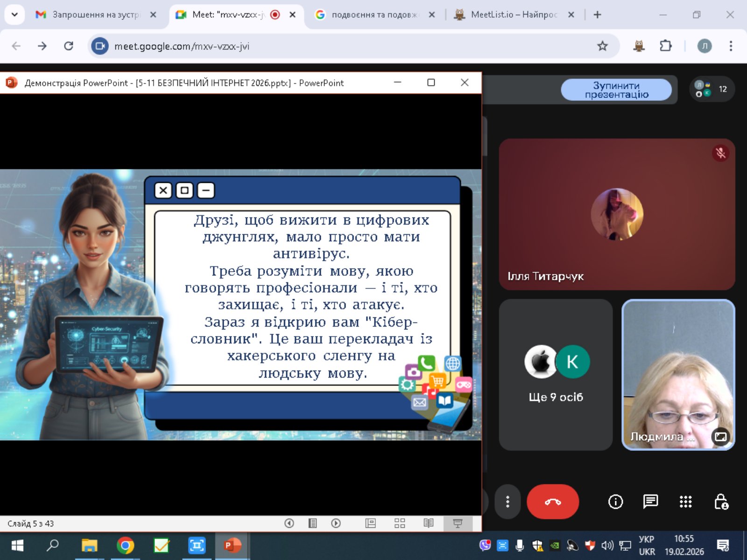Switch to reading view icon
This screenshot has height=560, width=747.
428,523
